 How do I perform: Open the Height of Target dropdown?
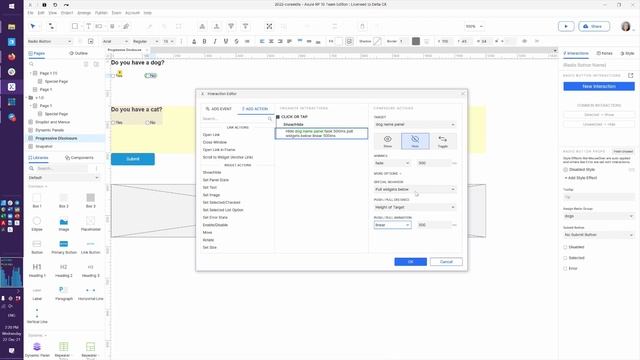click(415, 207)
